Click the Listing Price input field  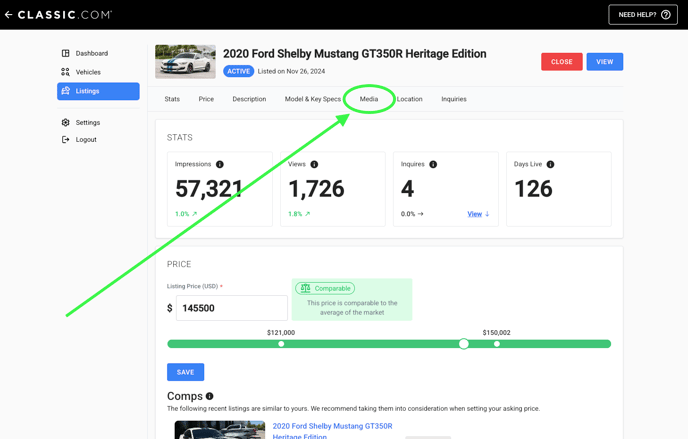(x=232, y=308)
